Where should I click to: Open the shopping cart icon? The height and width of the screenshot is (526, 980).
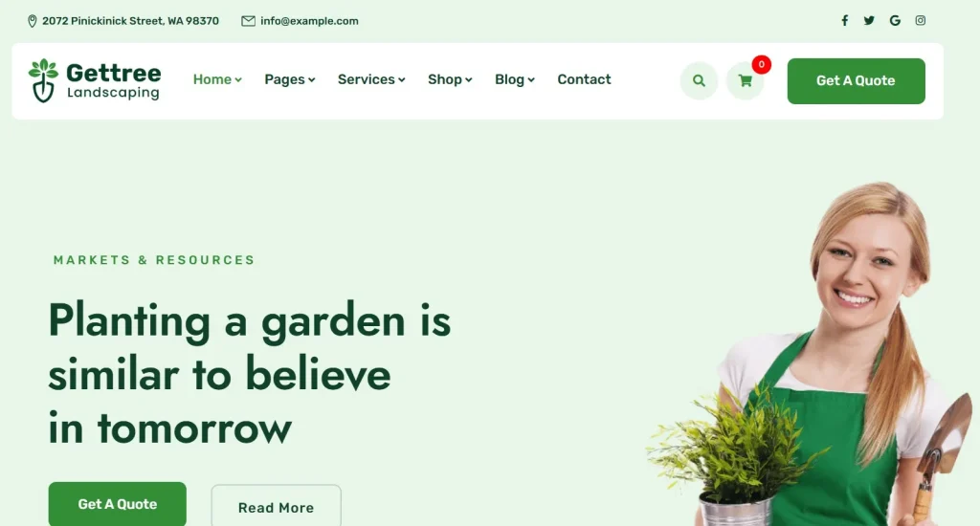tap(745, 80)
